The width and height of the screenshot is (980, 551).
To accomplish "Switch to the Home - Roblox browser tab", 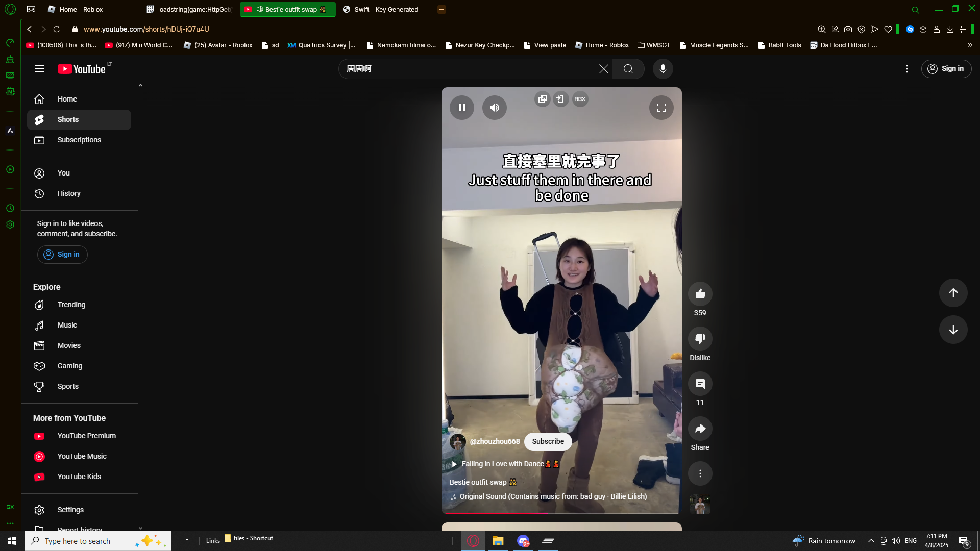I will pyautogui.click(x=81, y=9).
